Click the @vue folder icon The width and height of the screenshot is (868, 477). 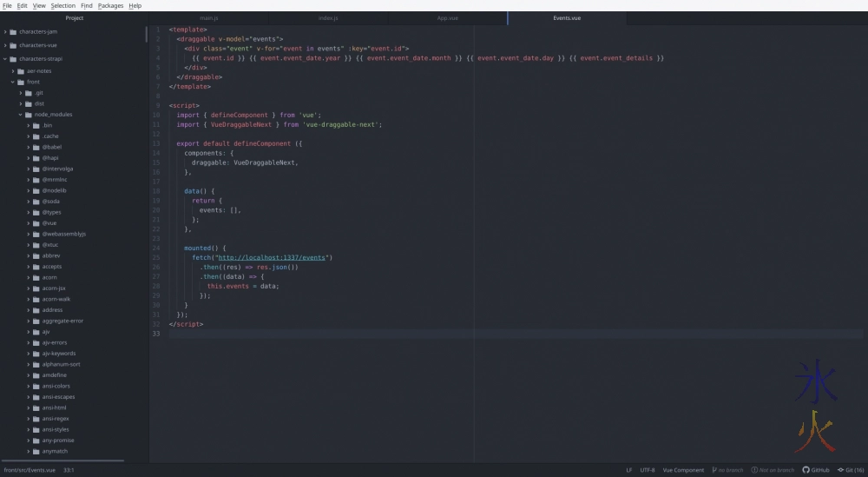click(x=36, y=223)
